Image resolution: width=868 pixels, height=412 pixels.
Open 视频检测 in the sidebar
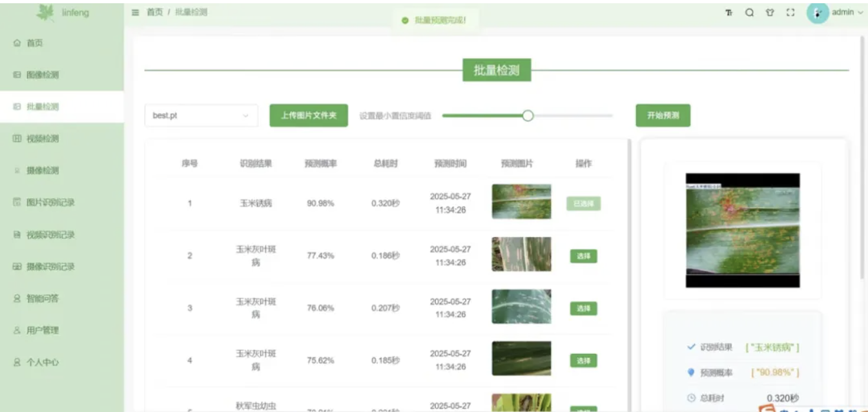(62, 139)
